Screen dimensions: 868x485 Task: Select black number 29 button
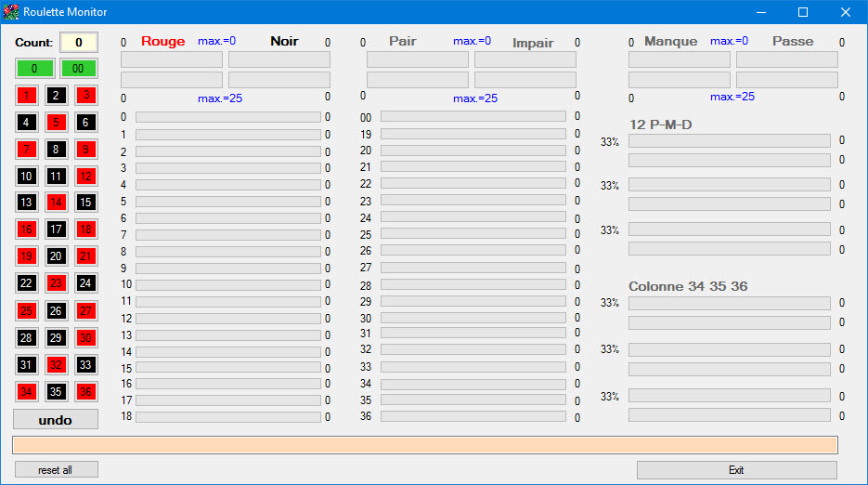(x=56, y=337)
